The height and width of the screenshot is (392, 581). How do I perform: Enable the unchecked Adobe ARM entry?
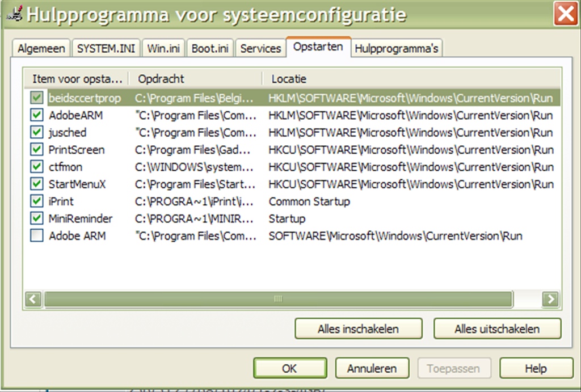[37, 236]
